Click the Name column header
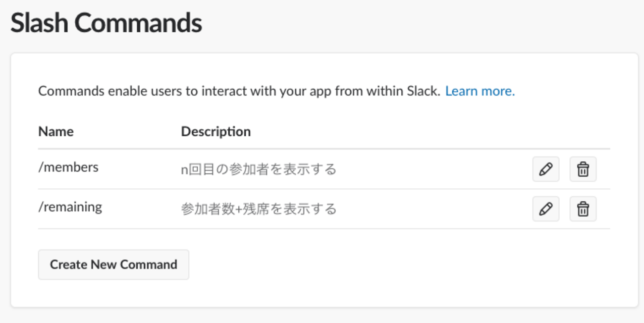644x323 pixels. click(55, 131)
